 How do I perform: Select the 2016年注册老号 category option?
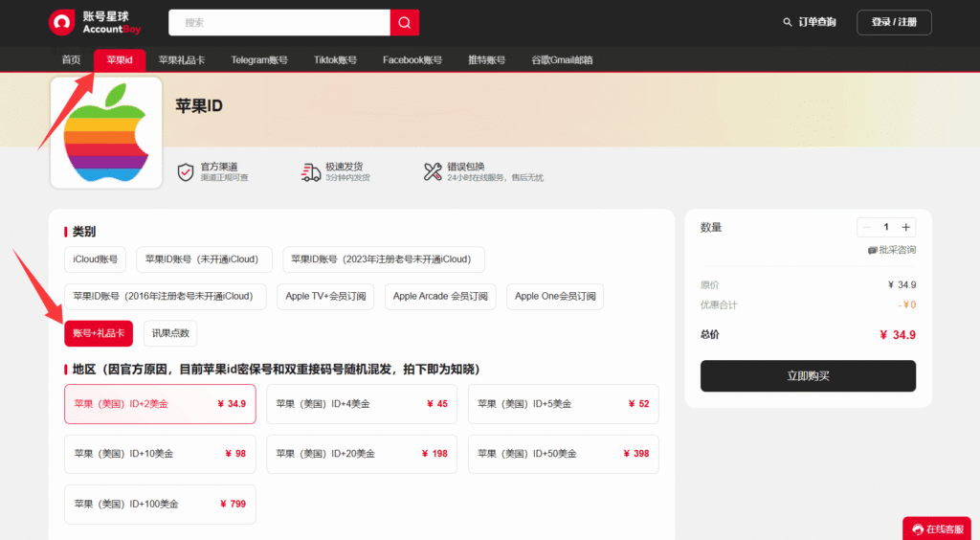[165, 296]
